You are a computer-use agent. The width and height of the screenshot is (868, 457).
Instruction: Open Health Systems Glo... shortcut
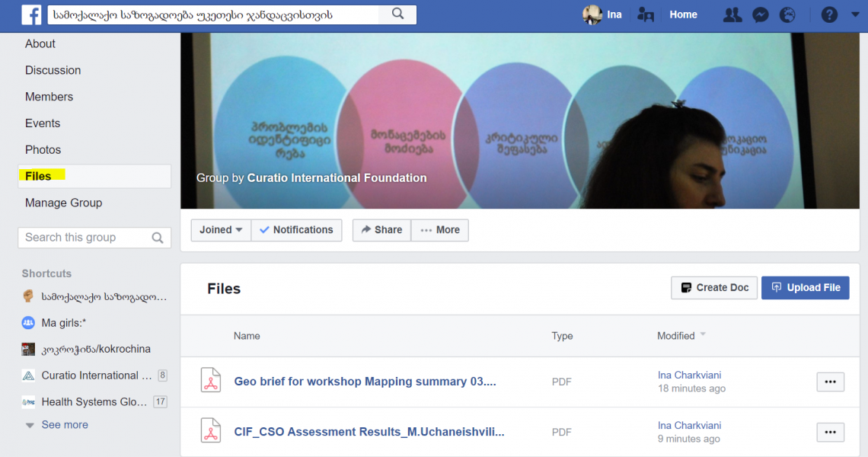(x=94, y=402)
